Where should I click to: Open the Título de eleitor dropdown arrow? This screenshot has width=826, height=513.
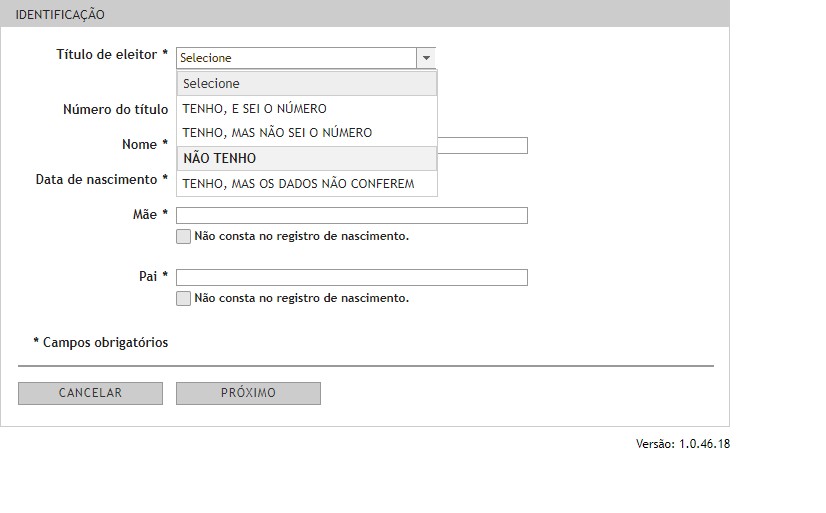[426, 58]
